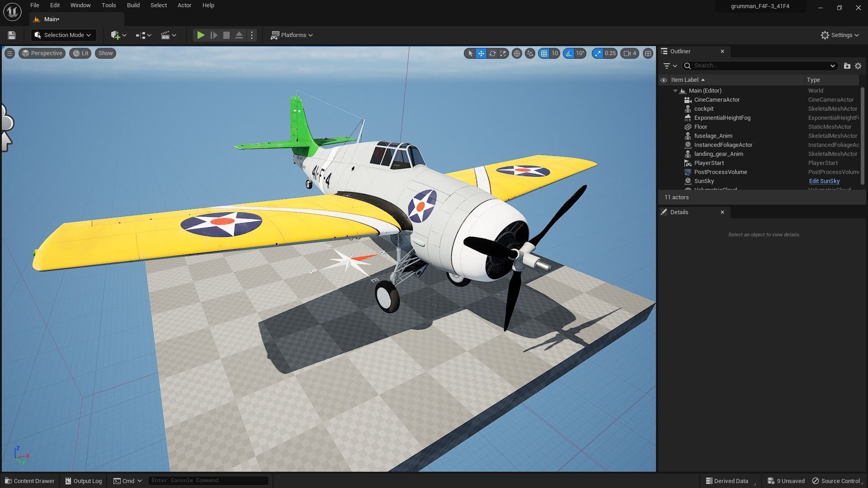Open camera speed setting 4
Image resolution: width=868 pixels, height=488 pixels.
[x=630, y=53]
